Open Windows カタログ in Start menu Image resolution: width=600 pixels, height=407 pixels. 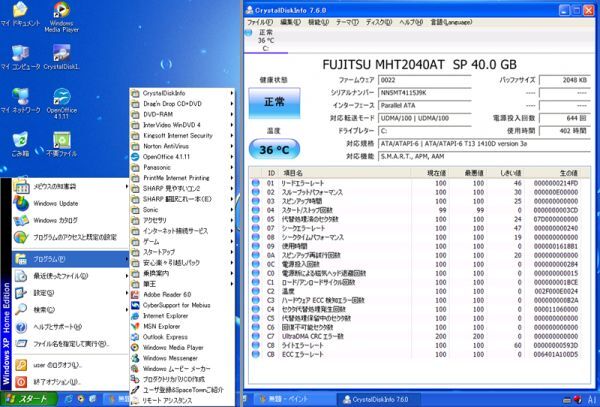coord(71,220)
